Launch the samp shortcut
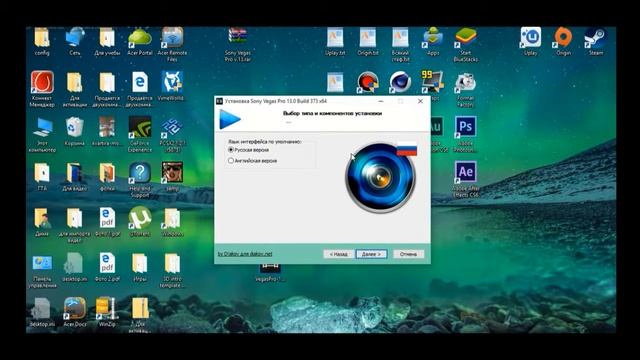640x360 pixels. click(x=172, y=177)
